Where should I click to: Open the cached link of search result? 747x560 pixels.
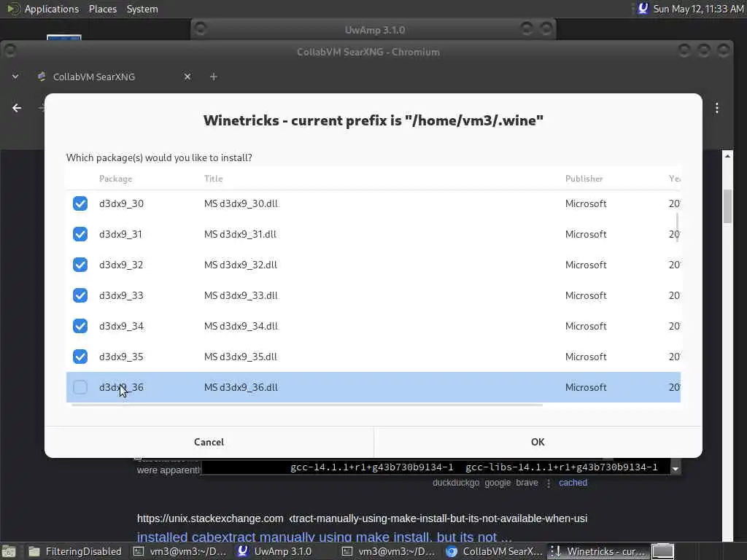coord(573,483)
